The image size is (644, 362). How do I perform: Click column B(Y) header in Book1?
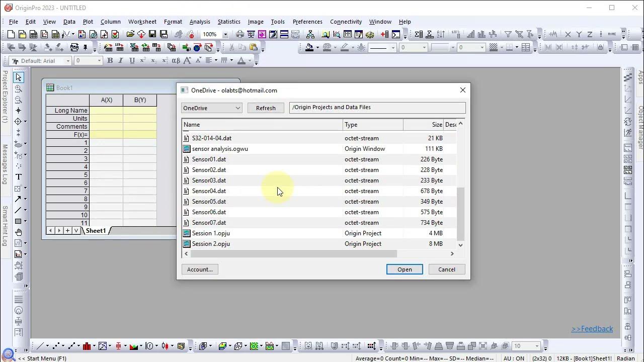[x=140, y=100]
